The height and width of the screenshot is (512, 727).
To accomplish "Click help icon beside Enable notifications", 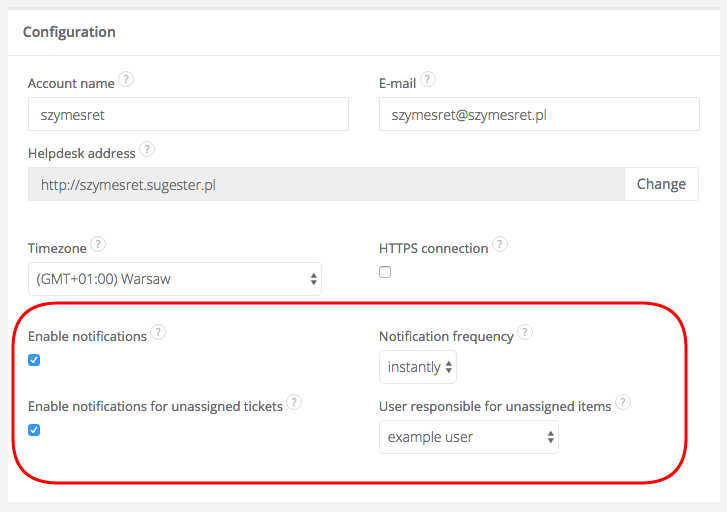I will pyautogui.click(x=158, y=333).
